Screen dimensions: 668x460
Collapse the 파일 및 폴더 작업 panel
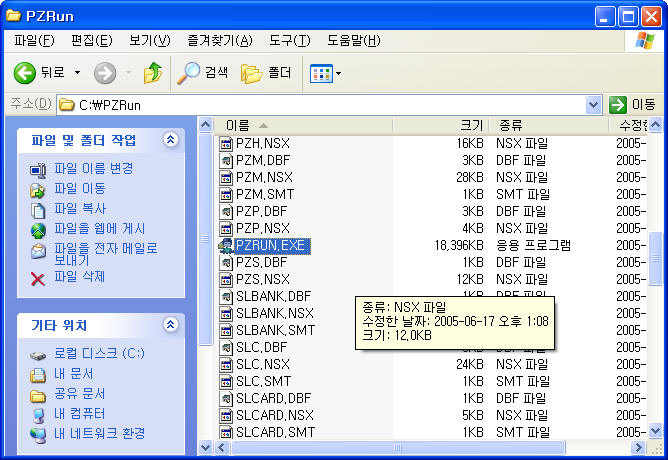point(170,140)
